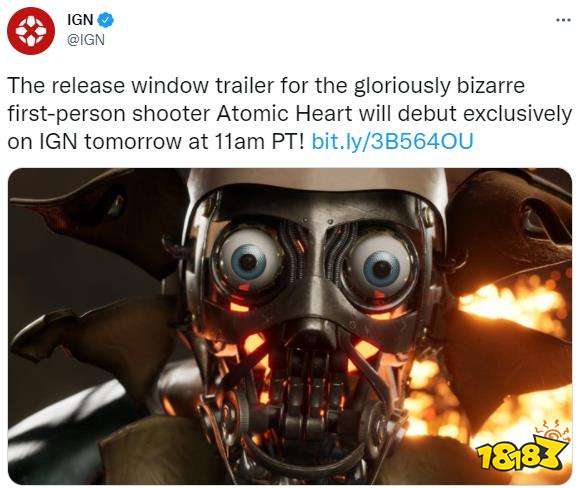This screenshot has height=488, width=583.
Task: Click the tweet text line starting "The release"
Action: point(265,86)
